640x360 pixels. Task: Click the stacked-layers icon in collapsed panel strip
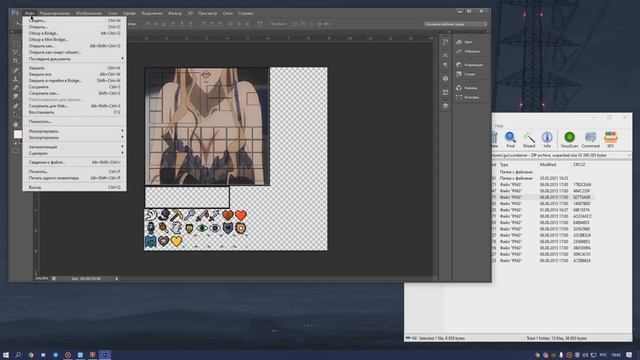pos(445,106)
